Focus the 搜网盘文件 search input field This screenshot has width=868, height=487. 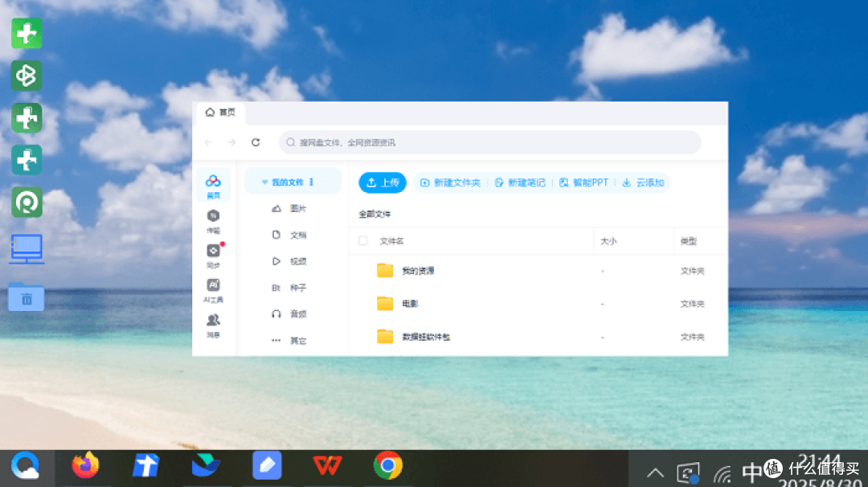point(490,143)
